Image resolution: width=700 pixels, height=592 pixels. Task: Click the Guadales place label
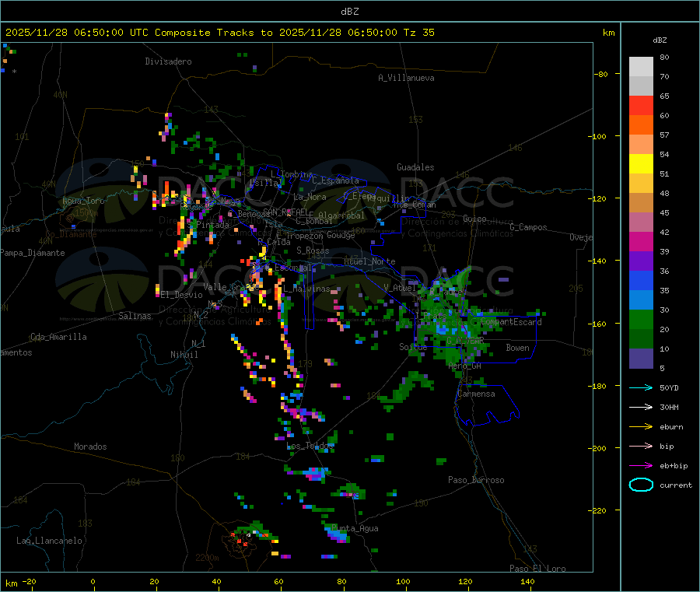click(x=415, y=167)
